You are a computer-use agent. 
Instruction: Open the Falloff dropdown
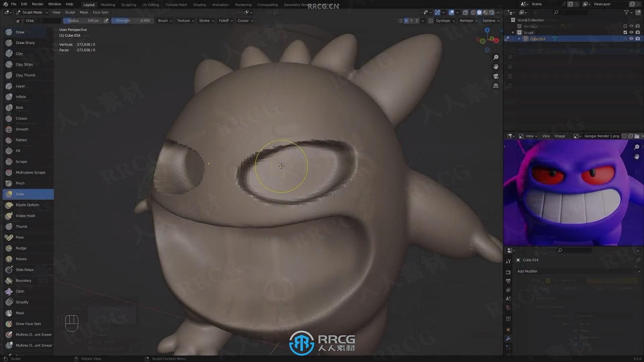coord(226,21)
